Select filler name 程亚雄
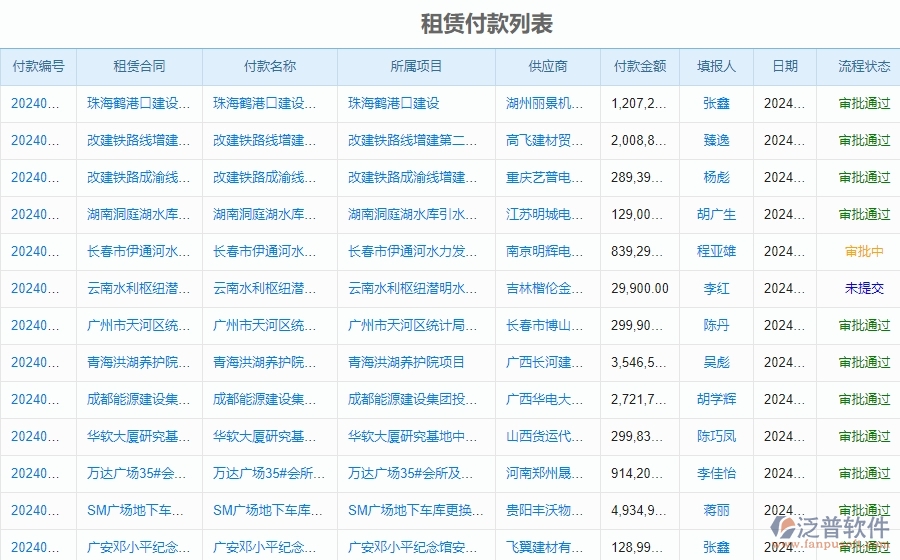This screenshot has height=560, width=900. point(716,251)
